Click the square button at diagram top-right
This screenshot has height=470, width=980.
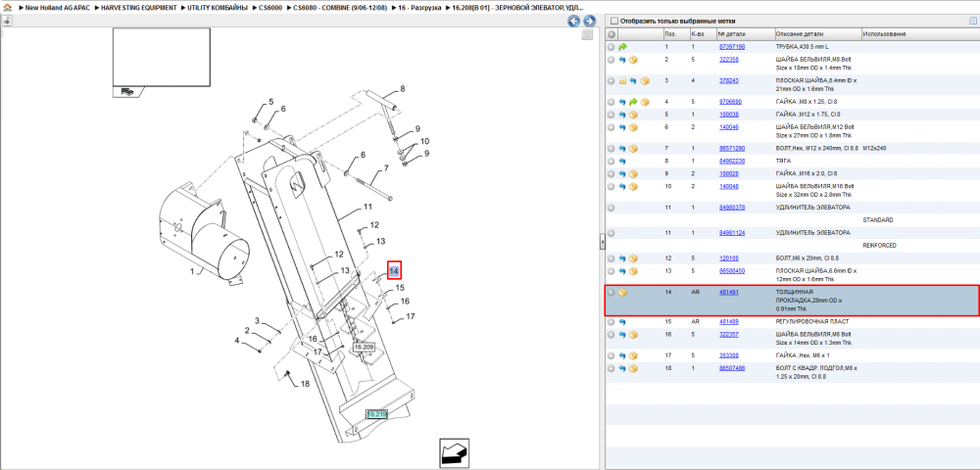click(x=586, y=35)
